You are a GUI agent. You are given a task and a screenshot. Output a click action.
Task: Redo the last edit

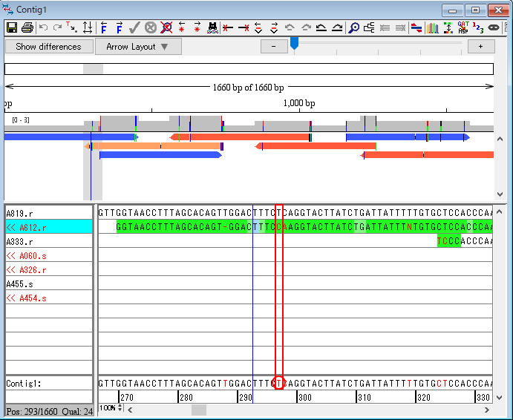point(58,27)
